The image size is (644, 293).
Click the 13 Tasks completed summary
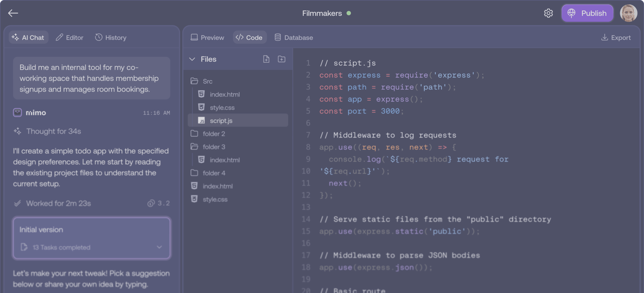(61, 247)
